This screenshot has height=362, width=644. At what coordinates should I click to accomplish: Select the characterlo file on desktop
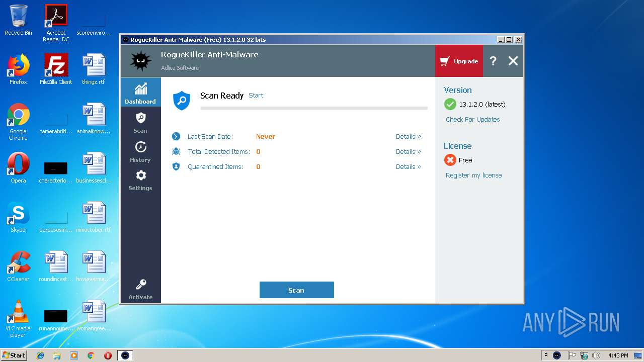pos(56,171)
